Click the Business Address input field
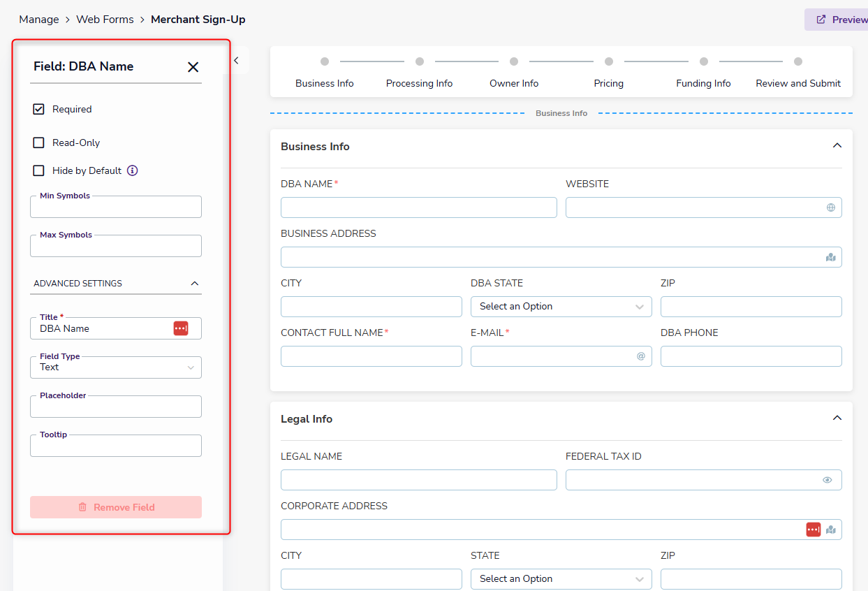 point(561,257)
